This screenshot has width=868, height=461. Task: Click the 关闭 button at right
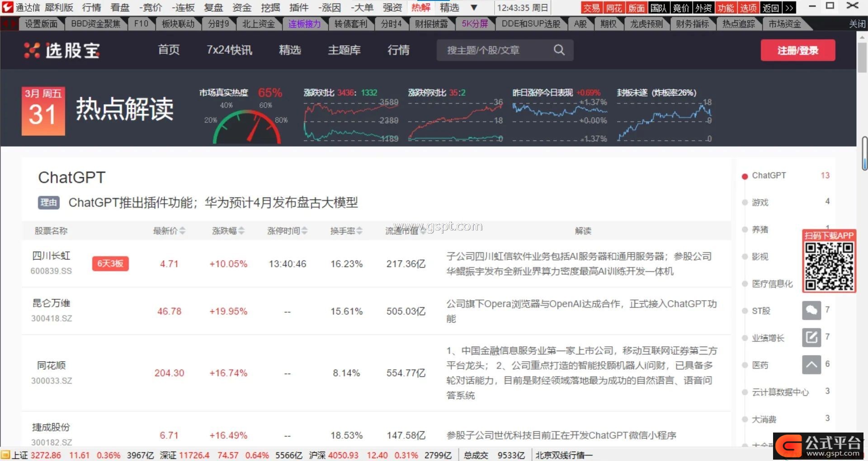coord(857,24)
